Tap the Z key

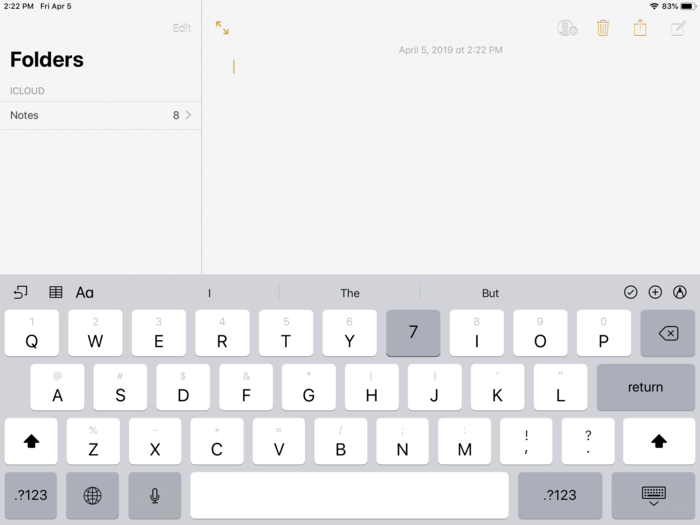coord(93,441)
